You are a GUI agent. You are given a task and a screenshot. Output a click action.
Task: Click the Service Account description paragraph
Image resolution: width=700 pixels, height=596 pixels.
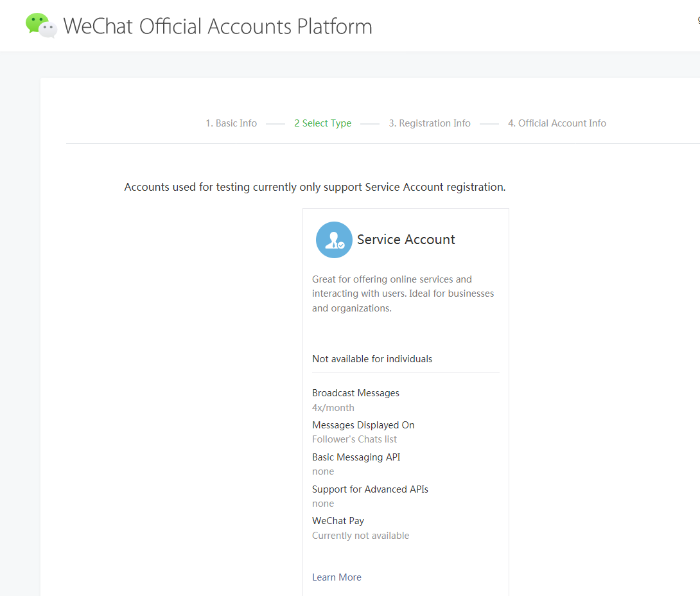(x=403, y=294)
